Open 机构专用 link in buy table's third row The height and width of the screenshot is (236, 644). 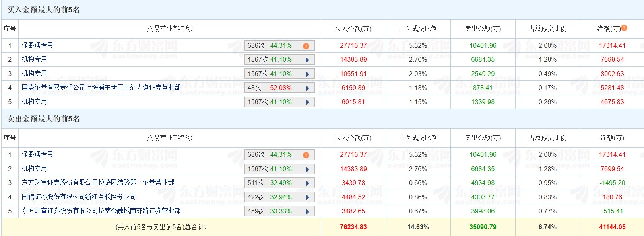point(34,74)
